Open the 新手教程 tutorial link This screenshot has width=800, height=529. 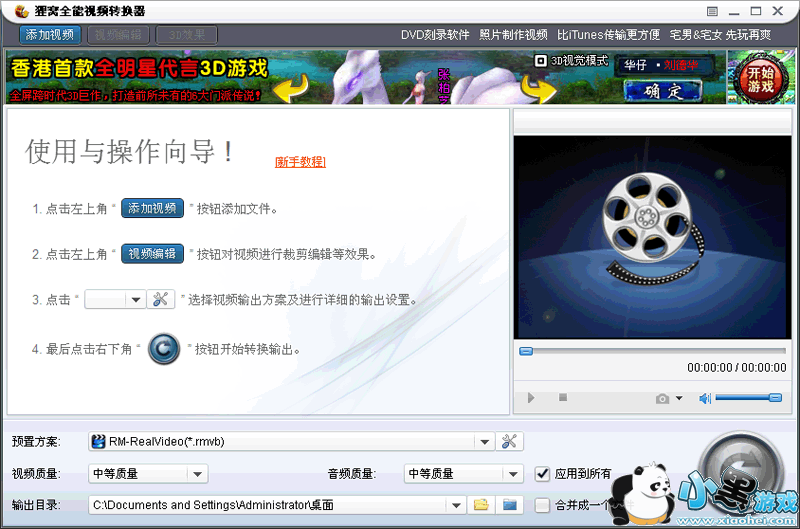pyautogui.click(x=300, y=162)
